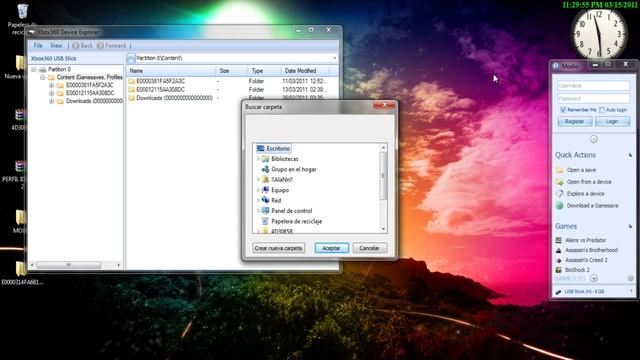The width and height of the screenshot is (640, 360).
Task: Expand the E0000381FA5F2A3C tree folder
Action: pos(51,85)
